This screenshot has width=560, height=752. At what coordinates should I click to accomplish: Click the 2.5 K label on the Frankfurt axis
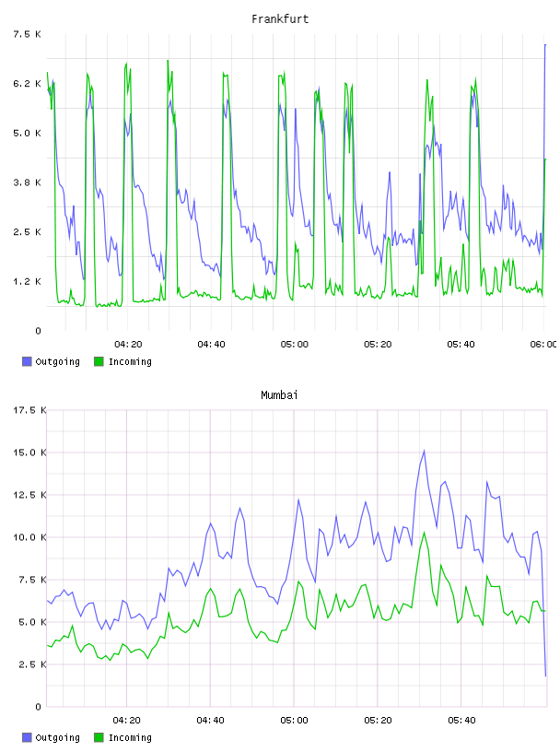[x=27, y=231]
